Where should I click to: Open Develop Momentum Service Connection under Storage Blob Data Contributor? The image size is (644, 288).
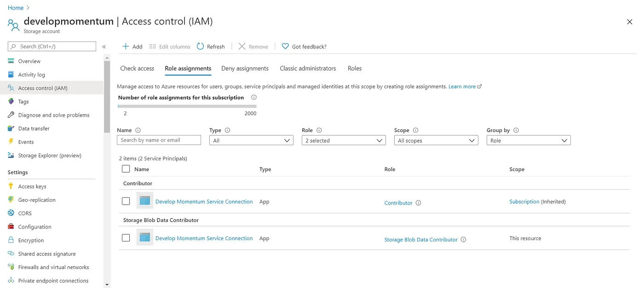pyautogui.click(x=204, y=238)
